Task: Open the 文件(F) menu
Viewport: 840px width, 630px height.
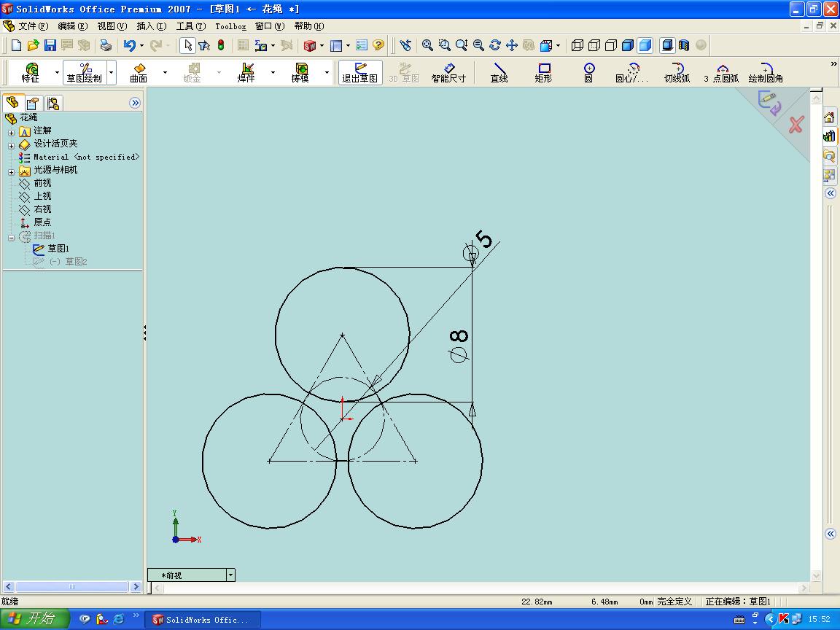Action: pyautogui.click(x=34, y=26)
